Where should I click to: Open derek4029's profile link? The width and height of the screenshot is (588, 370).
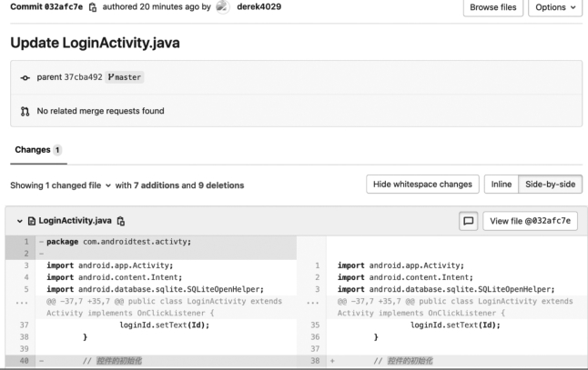click(258, 7)
